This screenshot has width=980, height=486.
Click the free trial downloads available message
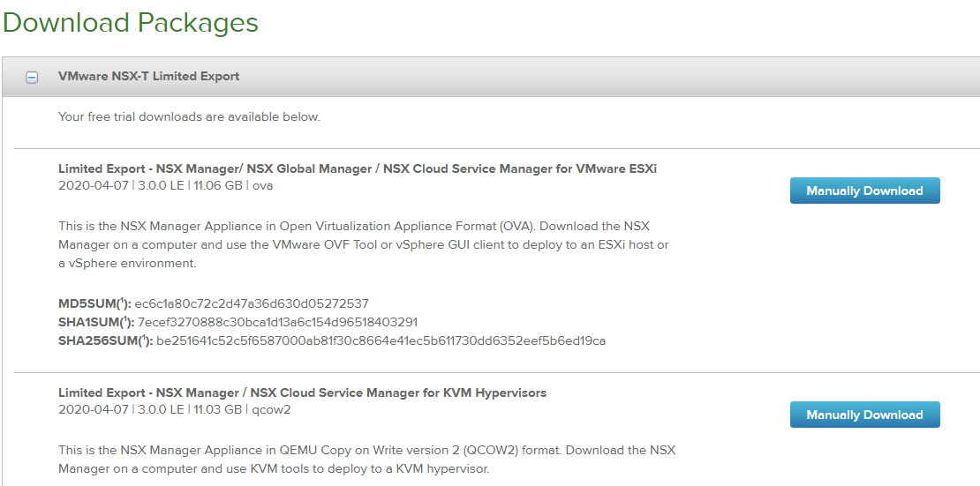pos(189,116)
